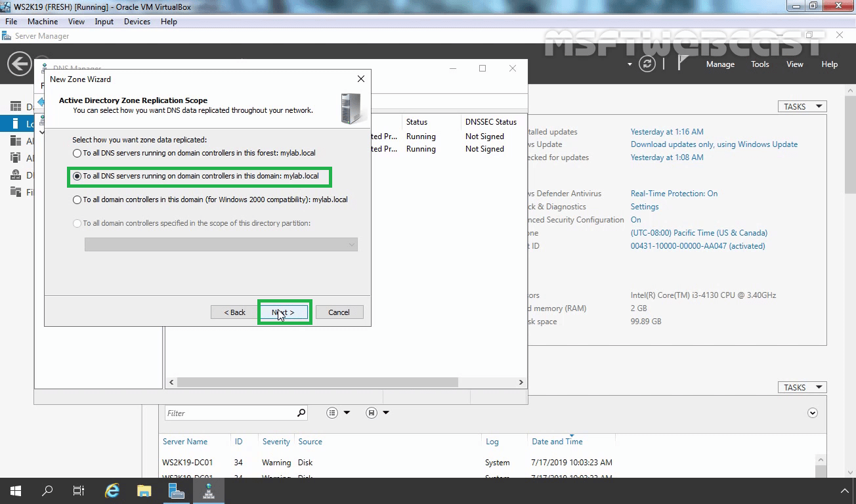This screenshot has width=856, height=504.
Task: Open Real-Time Protection: On link
Action: [674, 194]
